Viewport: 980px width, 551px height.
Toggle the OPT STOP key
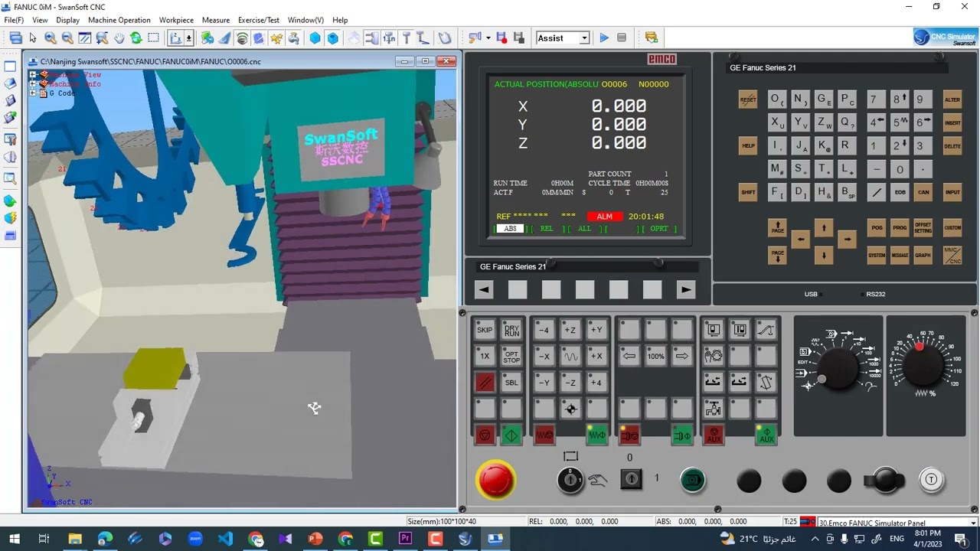pyautogui.click(x=511, y=357)
